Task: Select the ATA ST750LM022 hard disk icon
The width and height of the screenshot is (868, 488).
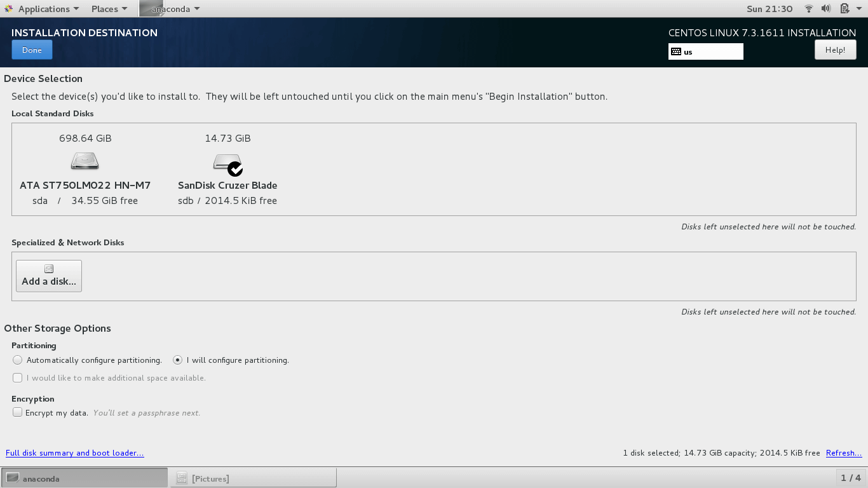Action: tap(85, 161)
